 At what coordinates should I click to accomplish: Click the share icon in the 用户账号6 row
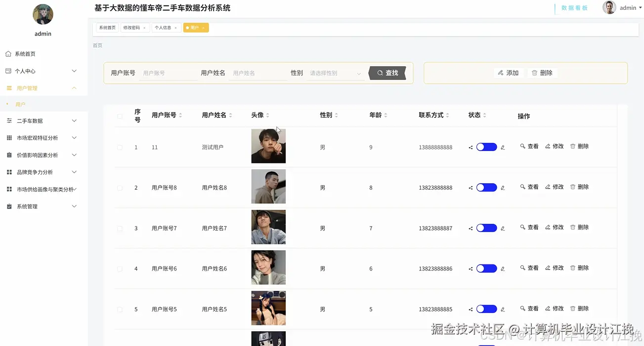[471, 269]
